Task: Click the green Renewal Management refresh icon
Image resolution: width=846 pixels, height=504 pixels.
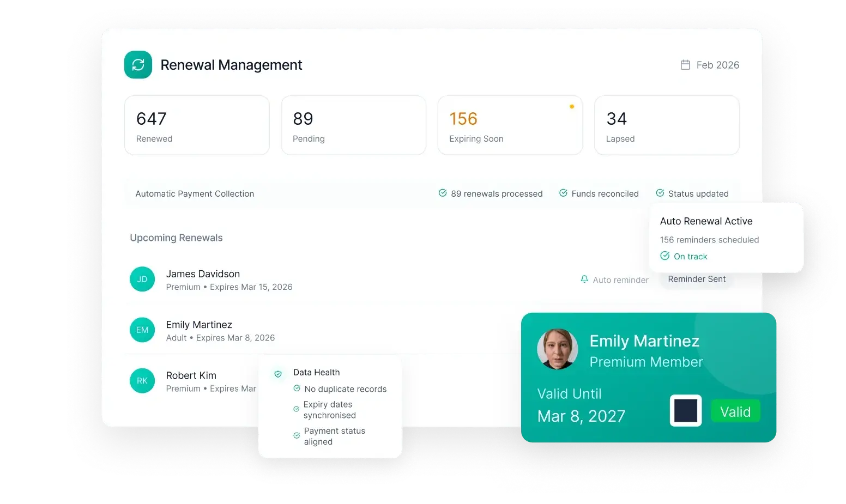Action: click(138, 65)
